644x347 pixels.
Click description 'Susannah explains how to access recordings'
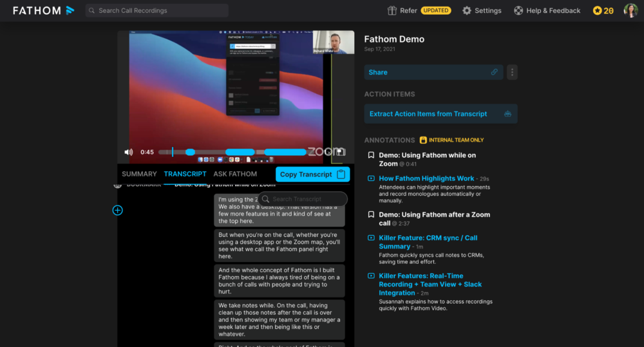[x=435, y=305]
